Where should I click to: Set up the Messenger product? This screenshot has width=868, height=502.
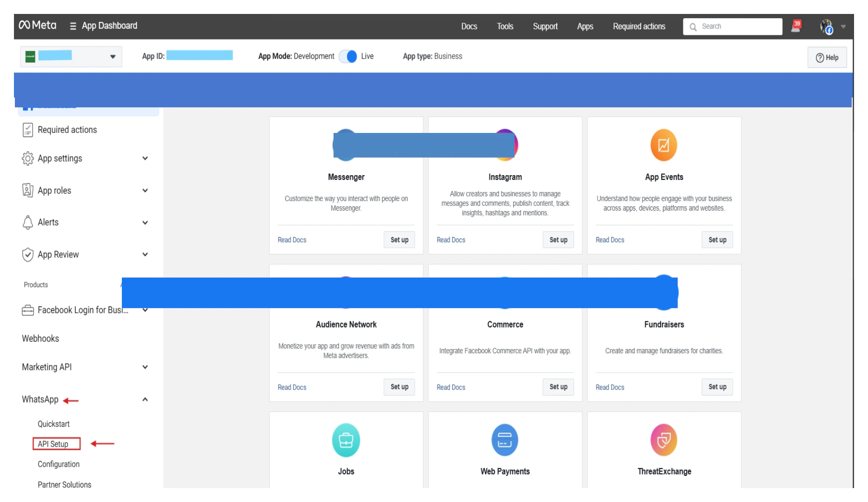400,240
